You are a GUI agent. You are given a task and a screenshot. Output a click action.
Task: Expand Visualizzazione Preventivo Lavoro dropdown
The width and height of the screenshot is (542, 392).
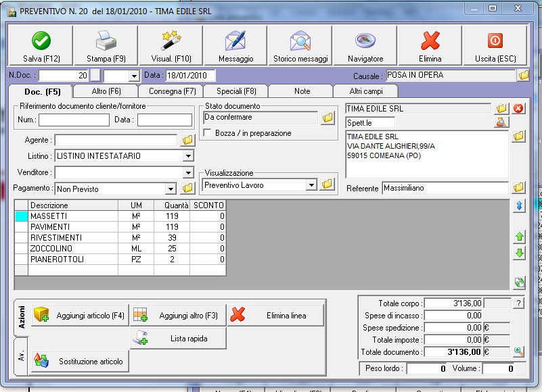pos(311,185)
